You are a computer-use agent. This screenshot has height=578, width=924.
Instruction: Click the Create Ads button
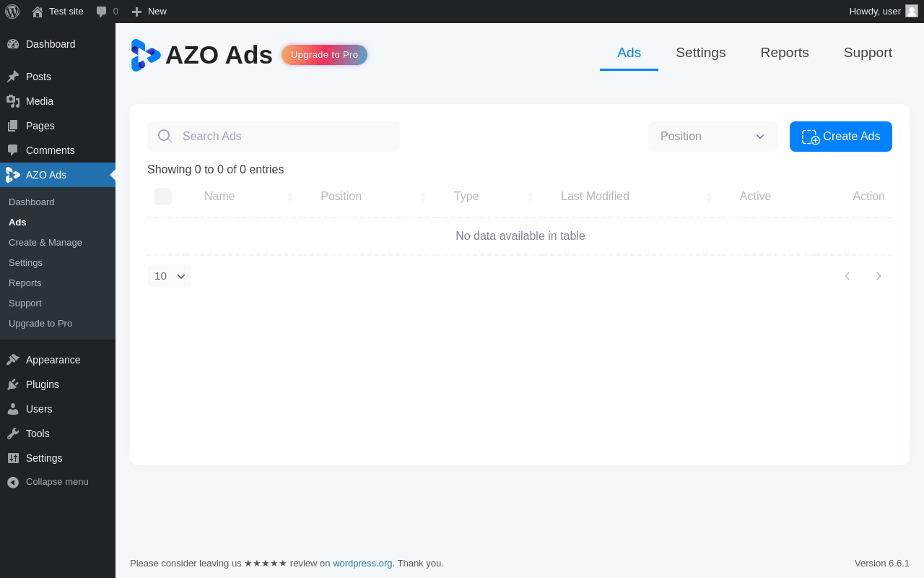click(x=840, y=137)
